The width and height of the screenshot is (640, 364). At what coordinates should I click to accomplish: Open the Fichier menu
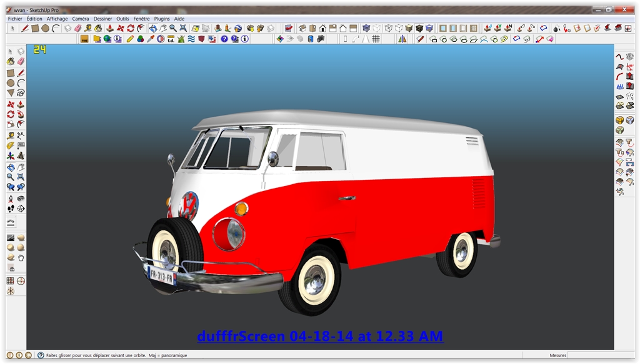point(15,19)
